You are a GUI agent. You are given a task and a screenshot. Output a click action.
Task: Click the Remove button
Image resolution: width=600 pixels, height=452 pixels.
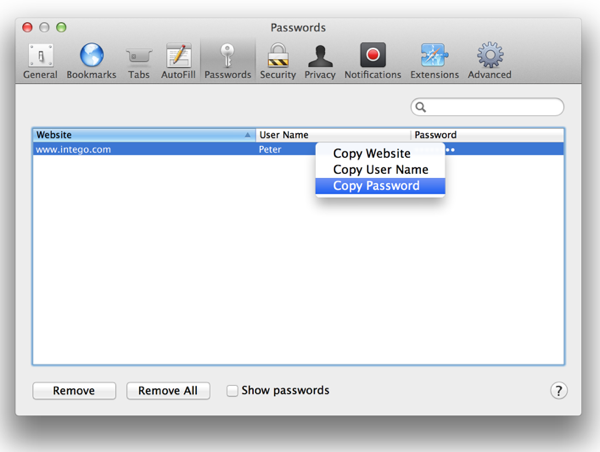click(x=74, y=391)
